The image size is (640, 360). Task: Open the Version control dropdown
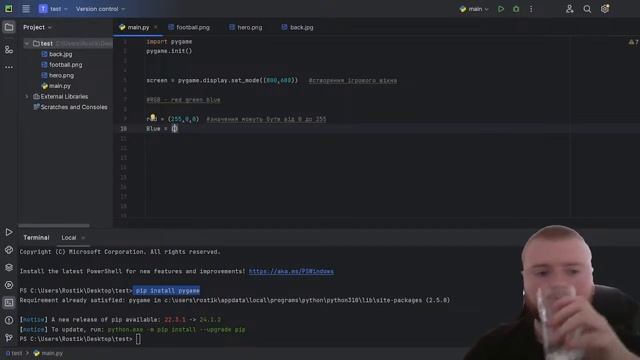(100, 9)
